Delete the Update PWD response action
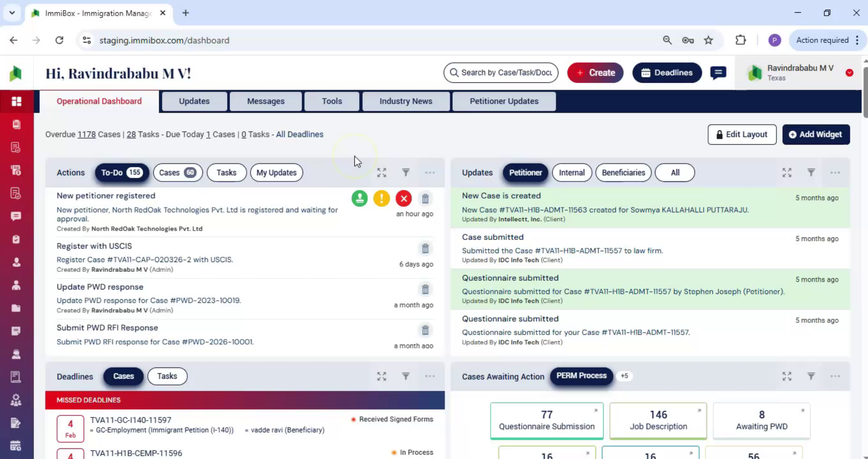This screenshot has height=459, width=868. [425, 289]
